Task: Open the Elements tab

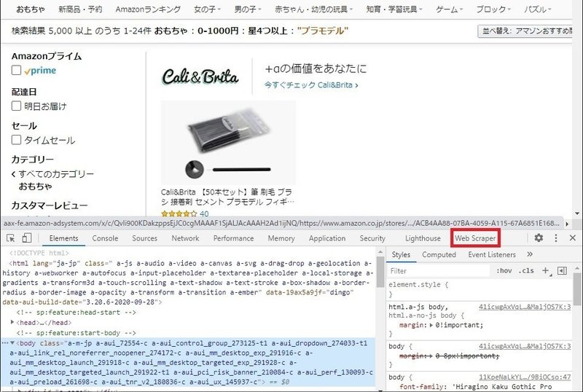Action: [x=63, y=238]
